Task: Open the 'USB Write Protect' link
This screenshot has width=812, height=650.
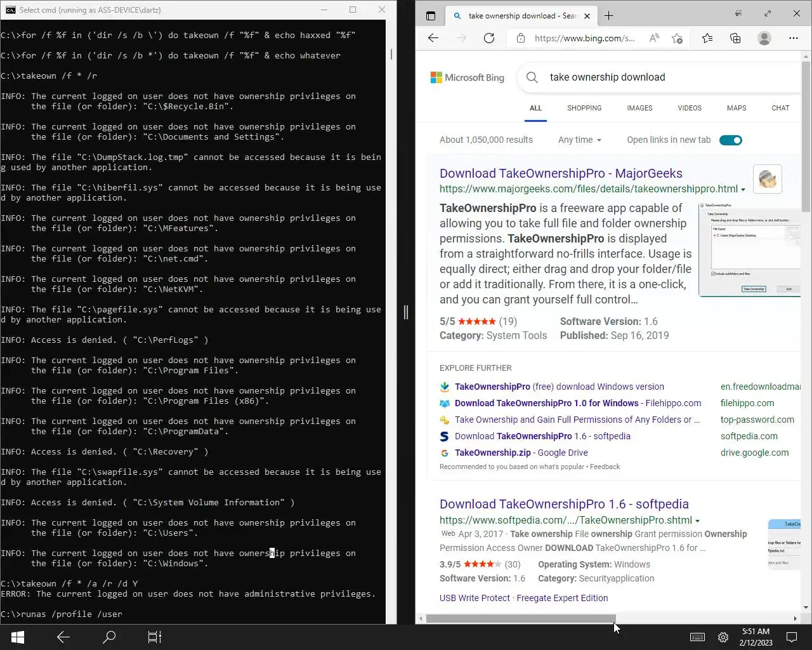Action: (x=475, y=598)
